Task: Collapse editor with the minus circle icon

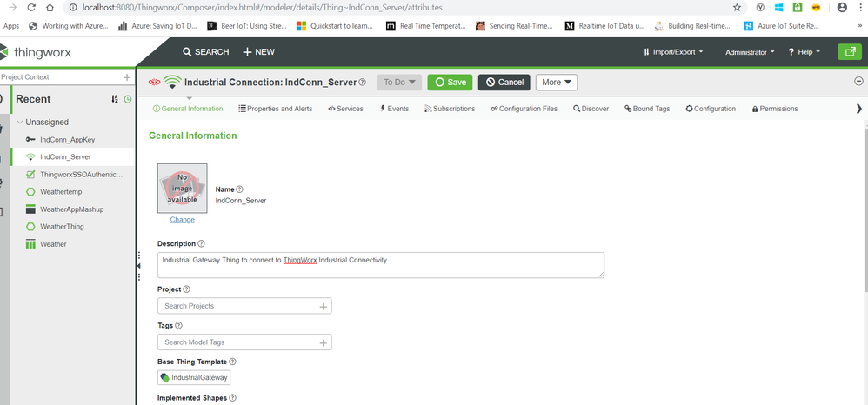Action: (859, 82)
